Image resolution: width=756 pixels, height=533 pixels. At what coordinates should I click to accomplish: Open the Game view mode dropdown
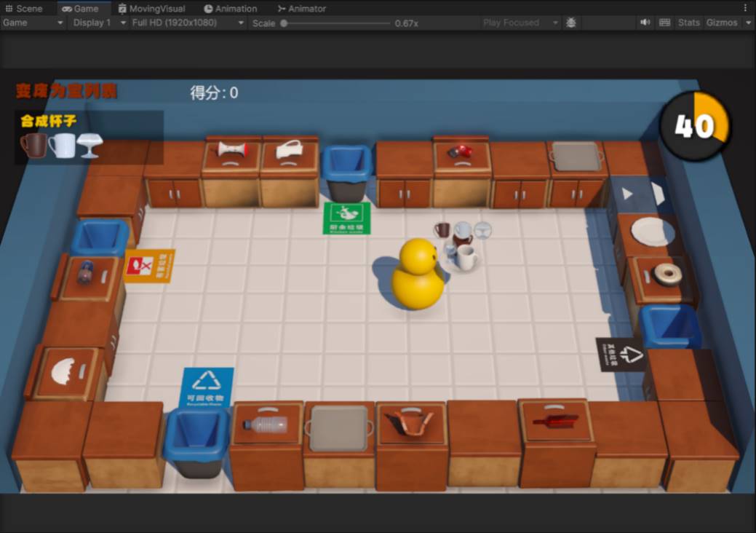(x=33, y=23)
